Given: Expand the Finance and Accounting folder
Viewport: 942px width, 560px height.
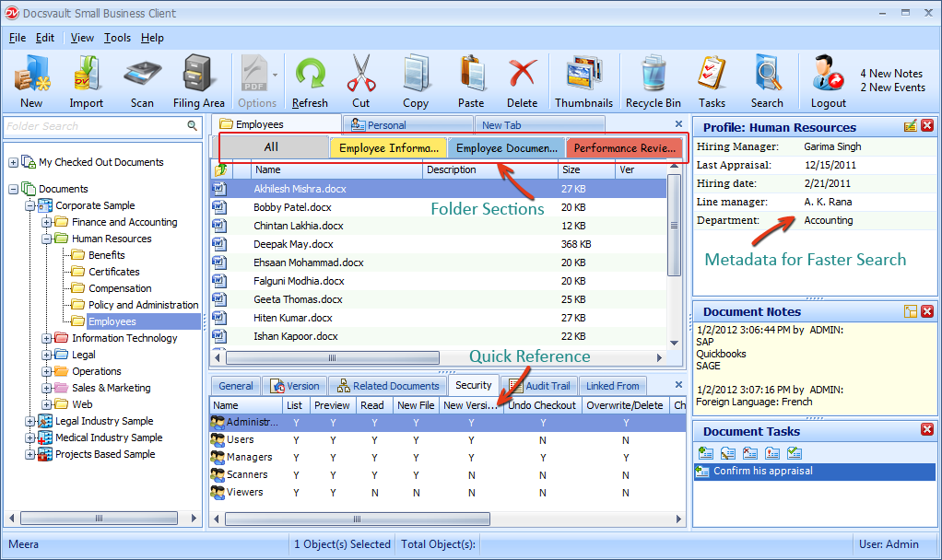Looking at the screenshot, I should pos(46,222).
